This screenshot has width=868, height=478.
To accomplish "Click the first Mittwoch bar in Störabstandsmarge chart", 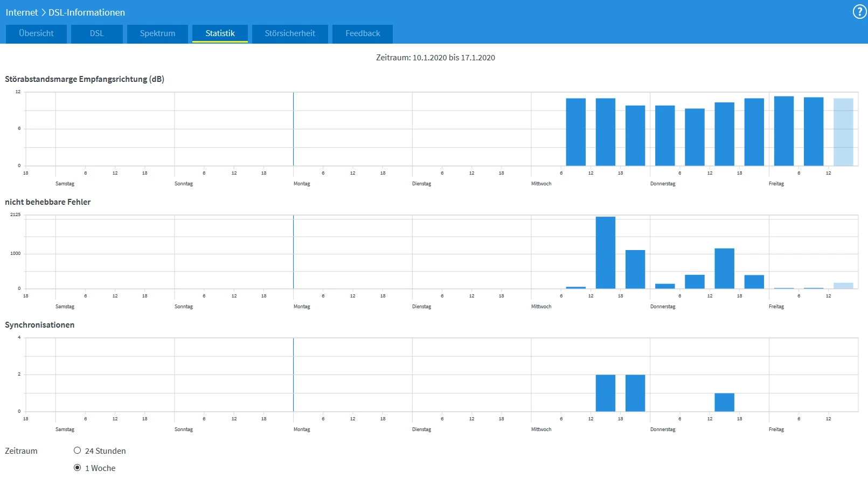I will 576,132.
